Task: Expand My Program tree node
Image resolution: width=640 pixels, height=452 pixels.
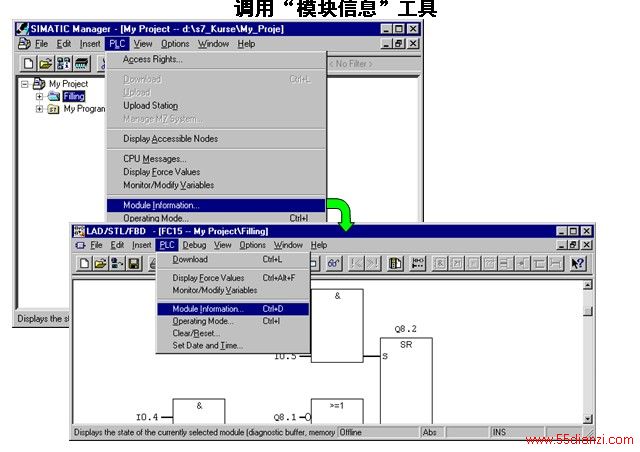Action: 39,109
